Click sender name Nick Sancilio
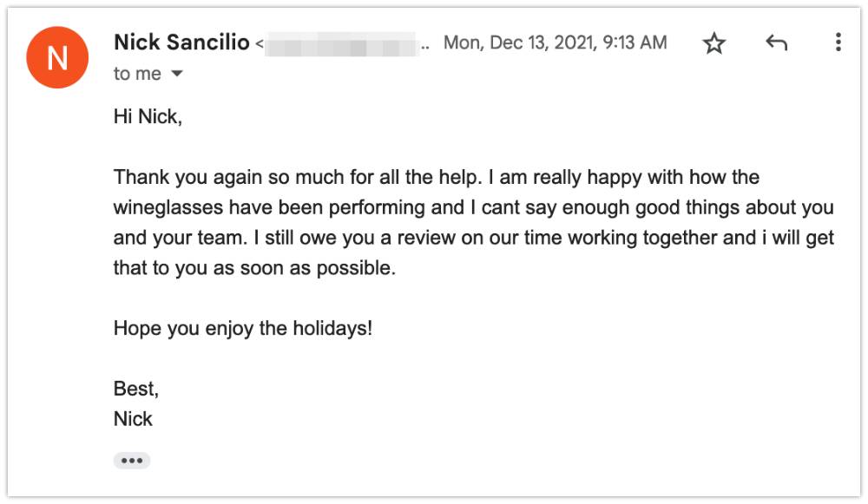 click(181, 42)
